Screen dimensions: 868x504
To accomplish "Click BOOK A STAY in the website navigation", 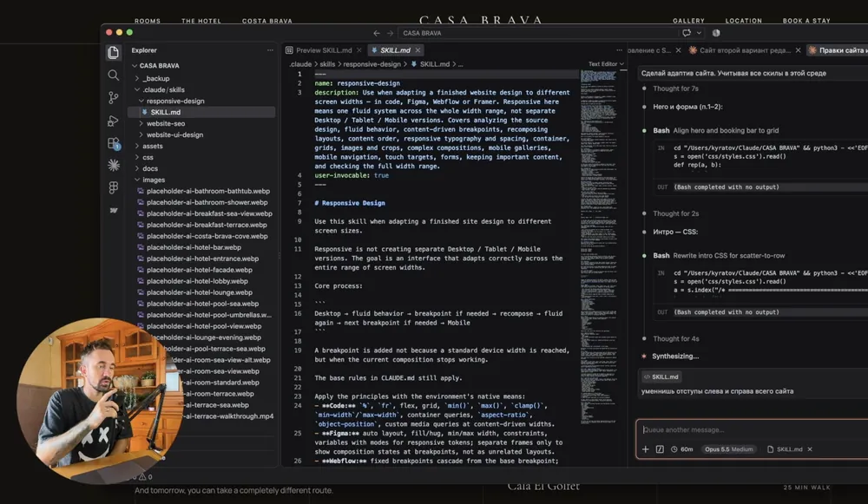I will click(806, 21).
